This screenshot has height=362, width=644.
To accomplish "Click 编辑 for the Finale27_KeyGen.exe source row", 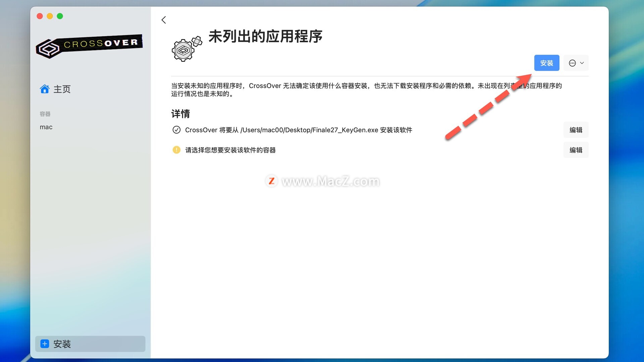I will 576,130.
